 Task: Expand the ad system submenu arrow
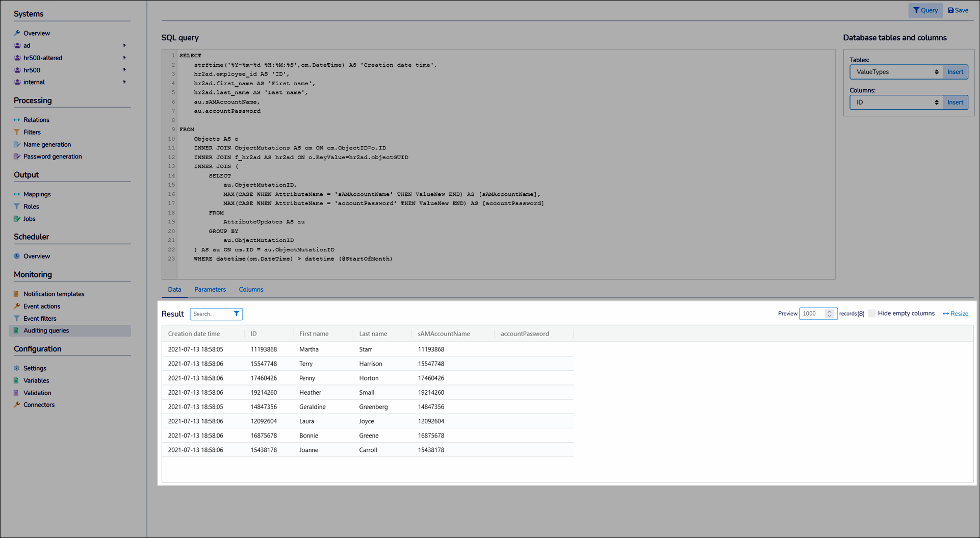coord(124,45)
